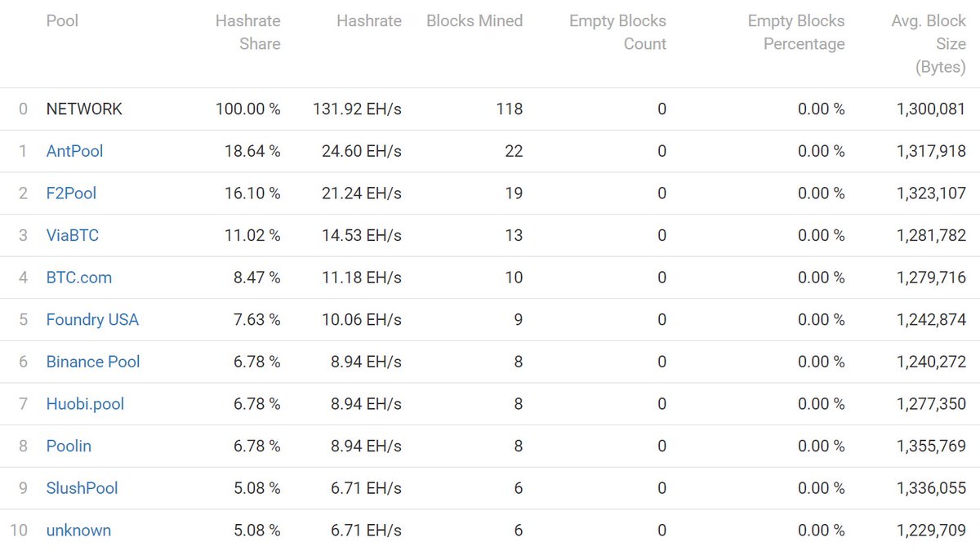Select Huobi.pool's block size 1,277,350

(931, 404)
